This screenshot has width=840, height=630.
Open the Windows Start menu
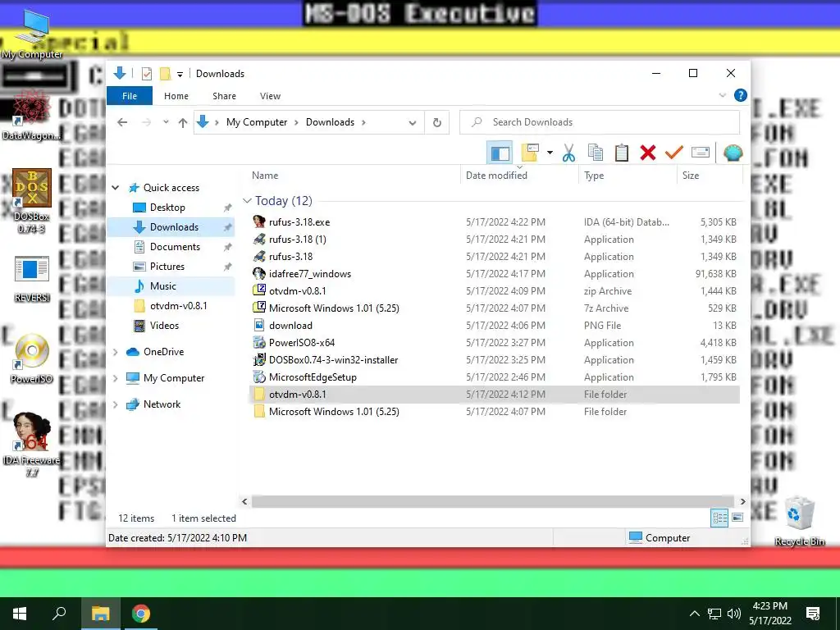pos(20,614)
